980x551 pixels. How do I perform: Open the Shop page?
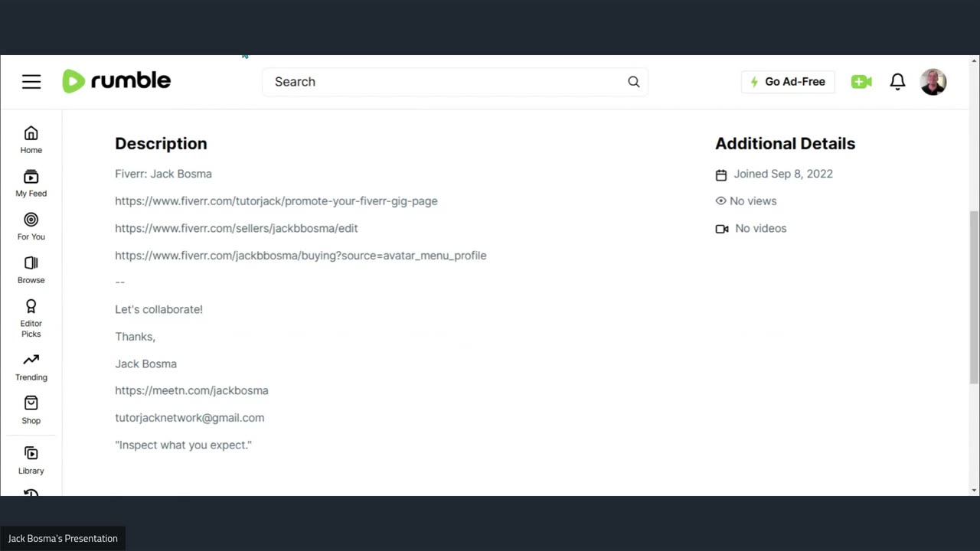click(31, 410)
